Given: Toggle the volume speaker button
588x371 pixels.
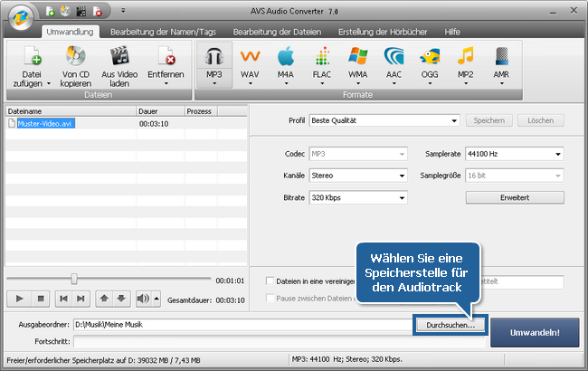Looking at the screenshot, I should click(143, 298).
